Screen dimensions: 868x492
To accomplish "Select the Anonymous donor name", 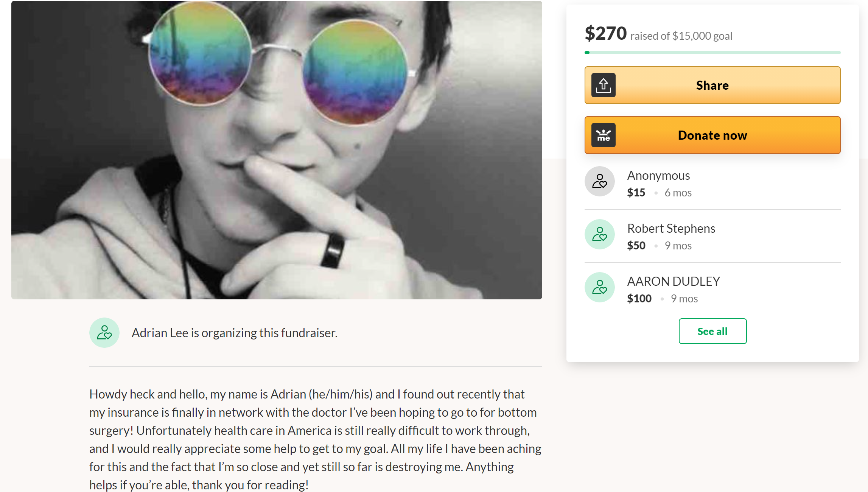I will (x=658, y=176).
